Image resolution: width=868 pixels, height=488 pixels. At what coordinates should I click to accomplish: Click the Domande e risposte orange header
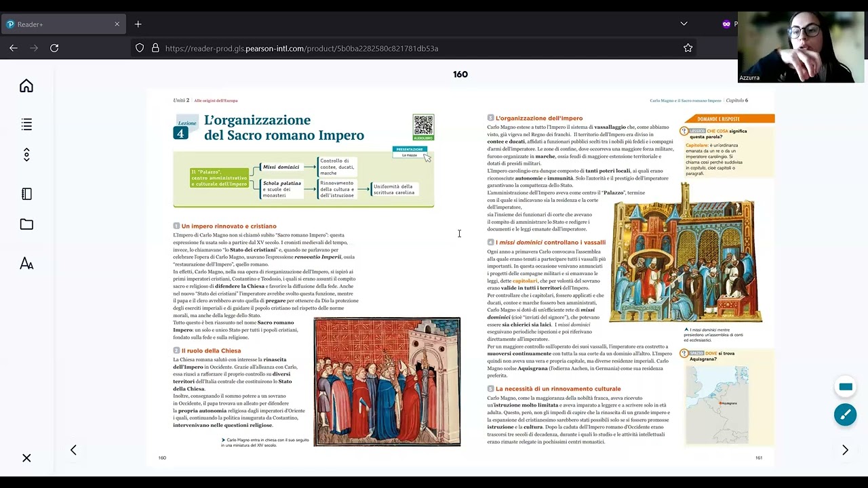(730, 119)
